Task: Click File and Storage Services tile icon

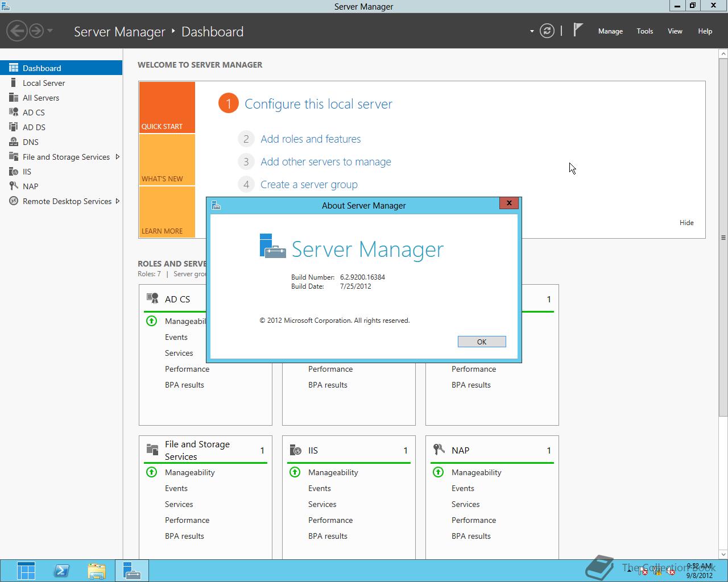Action: point(152,450)
